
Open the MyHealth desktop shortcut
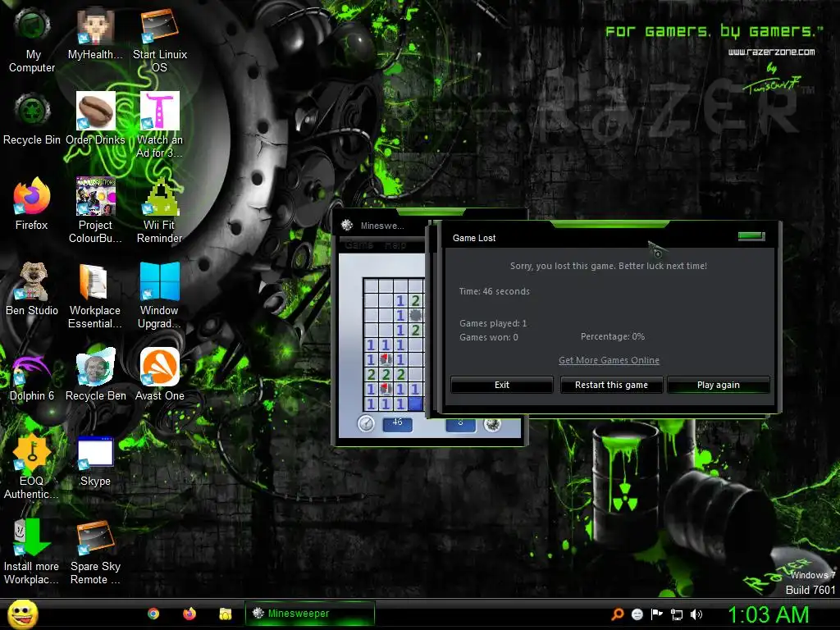95,34
